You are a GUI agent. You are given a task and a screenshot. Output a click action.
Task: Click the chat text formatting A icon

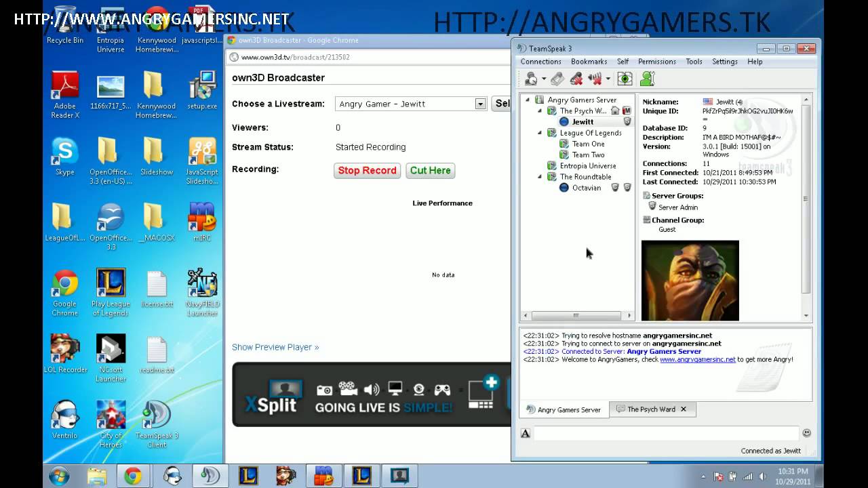[526, 433]
